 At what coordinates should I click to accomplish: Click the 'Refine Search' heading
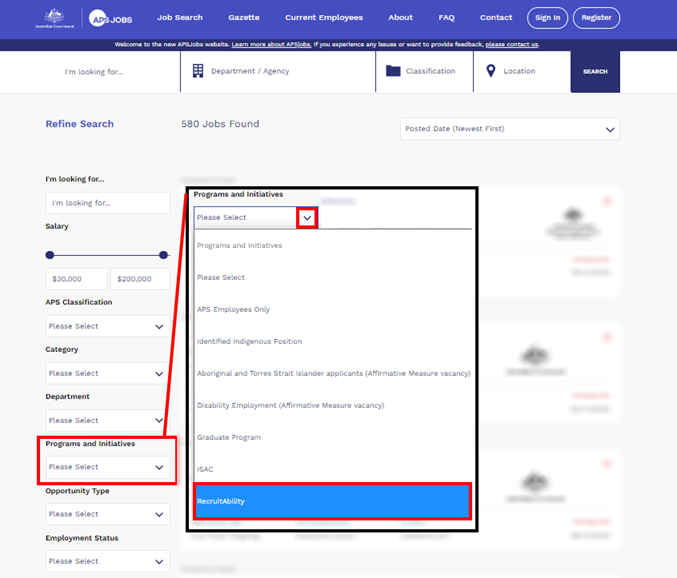click(x=80, y=124)
